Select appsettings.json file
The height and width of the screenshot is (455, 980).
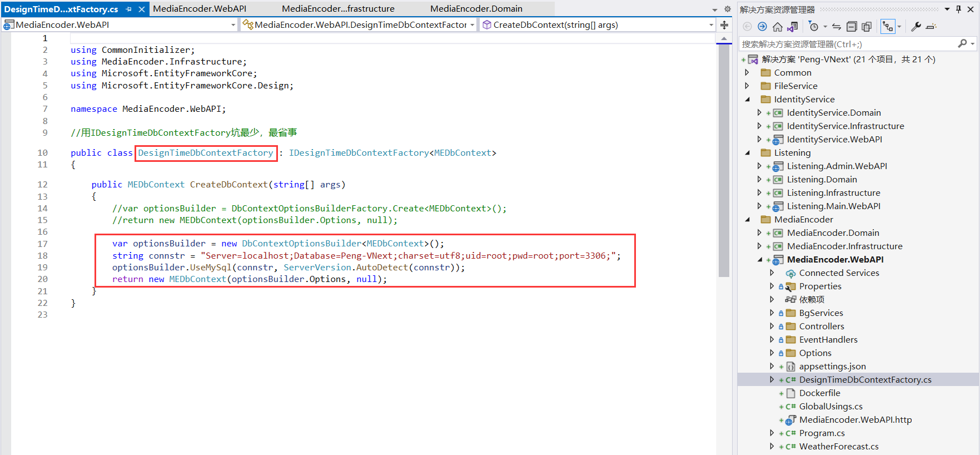[832, 366]
